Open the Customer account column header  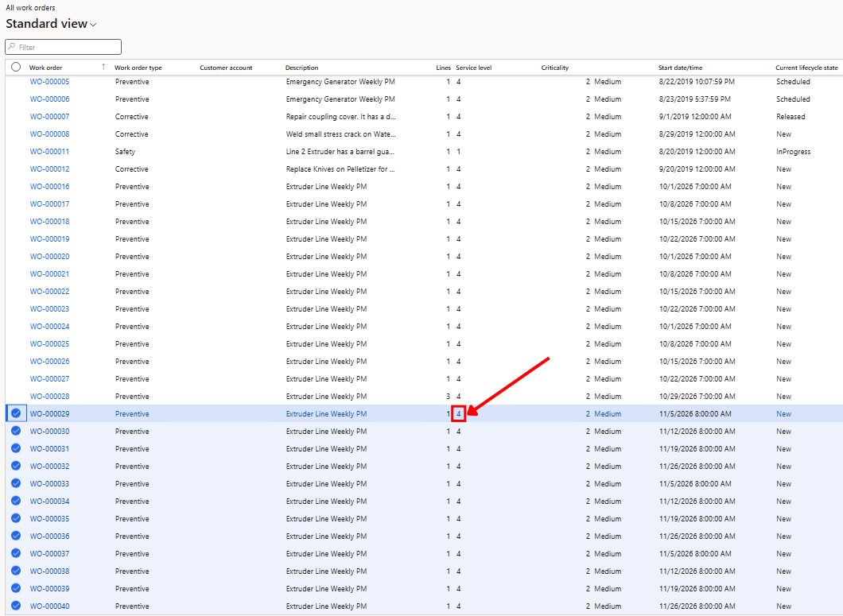(x=226, y=68)
